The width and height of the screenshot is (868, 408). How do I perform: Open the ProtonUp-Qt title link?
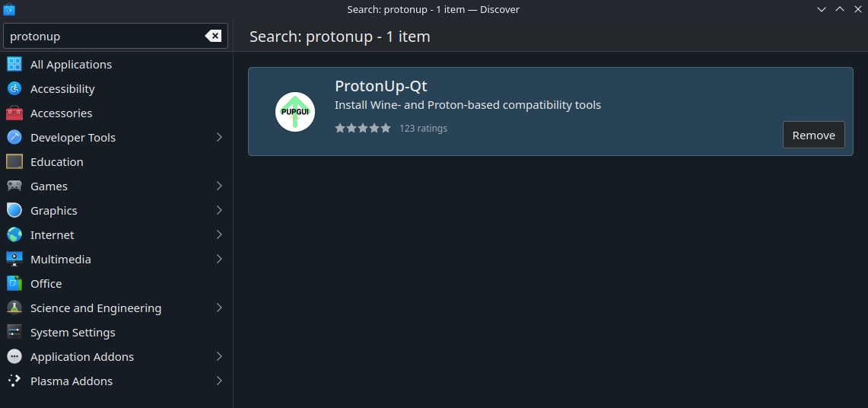pos(381,86)
